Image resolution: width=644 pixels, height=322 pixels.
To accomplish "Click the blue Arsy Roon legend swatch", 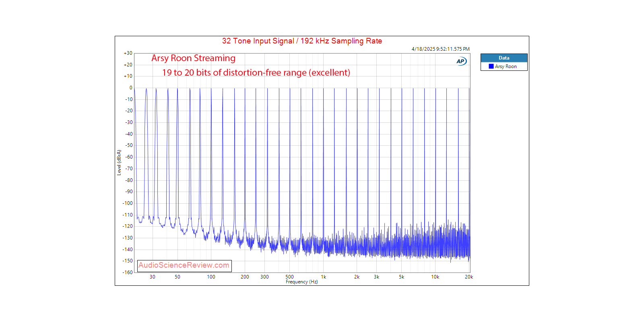I will (x=491, y=66).
